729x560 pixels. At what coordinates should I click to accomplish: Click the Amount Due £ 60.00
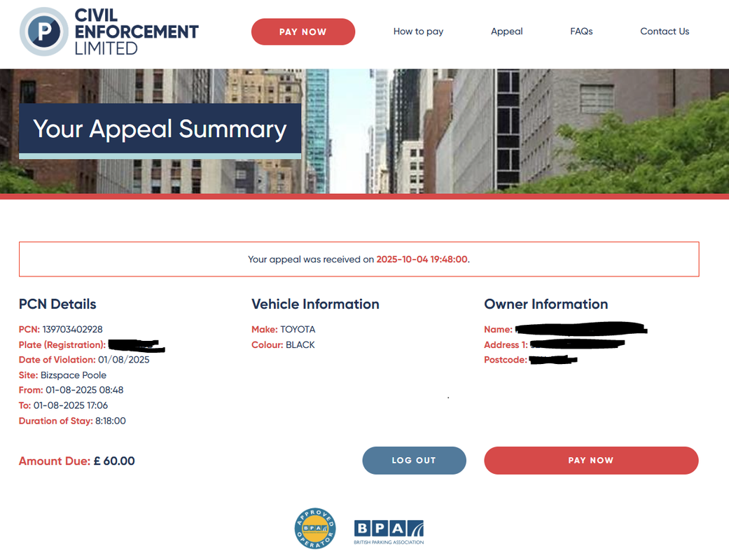77,461
